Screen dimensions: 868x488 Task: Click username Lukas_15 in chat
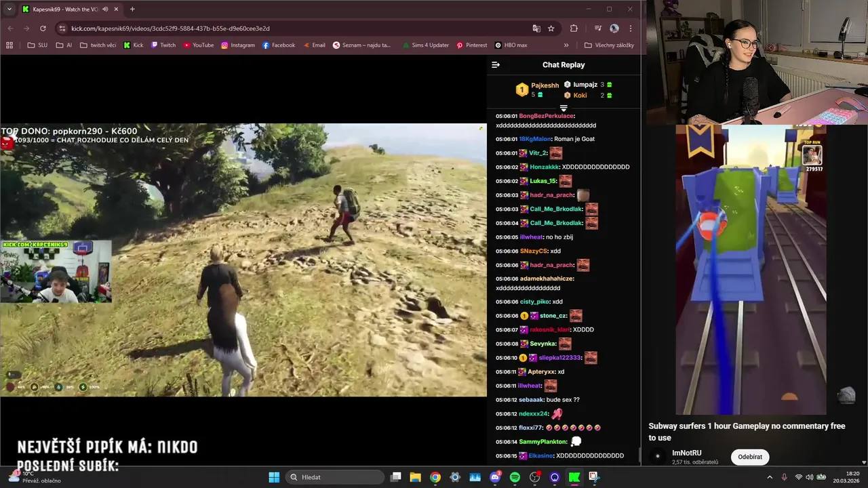pyautogui.click(x=543, y=181)
